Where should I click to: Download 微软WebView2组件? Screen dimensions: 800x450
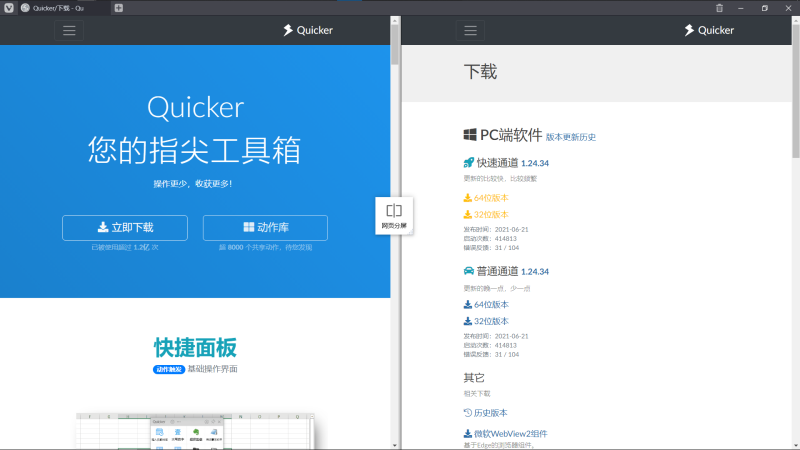pyautogui.click(x=505, y=433)
